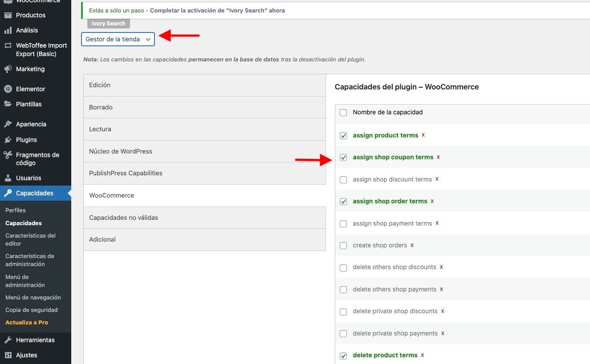Screen dimensions: 590x364
Task: Click the Ivory Search label button
Action: coord(109,24)
